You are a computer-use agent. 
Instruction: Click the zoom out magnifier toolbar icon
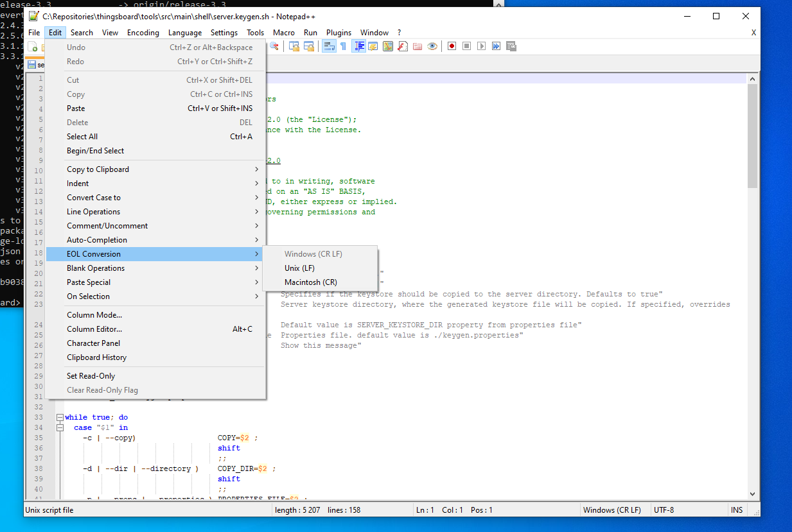pyautogui.click(x=274, y=46)
